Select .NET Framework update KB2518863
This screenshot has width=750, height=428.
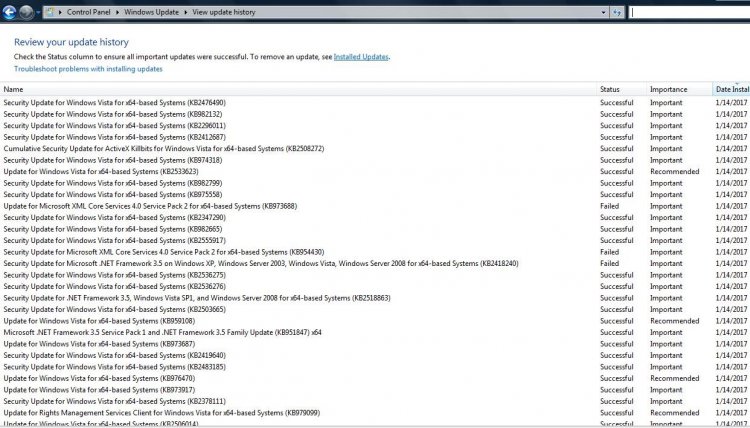pyautogui.click(x=375, y=297)
